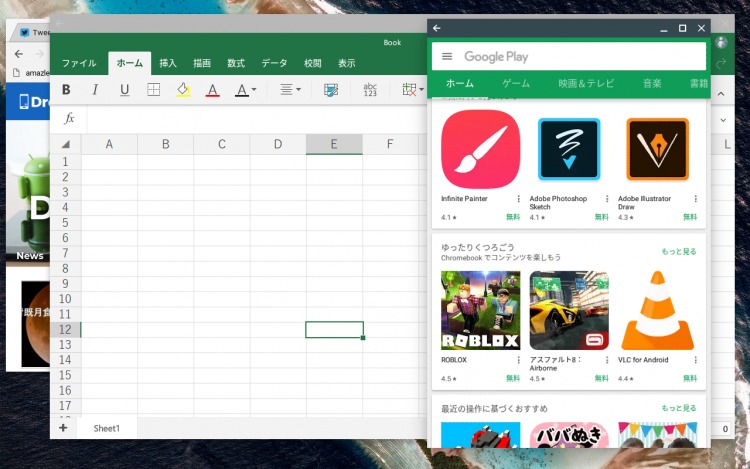
Task: Toggle Italic formatting in Excel
Action: 95,89
